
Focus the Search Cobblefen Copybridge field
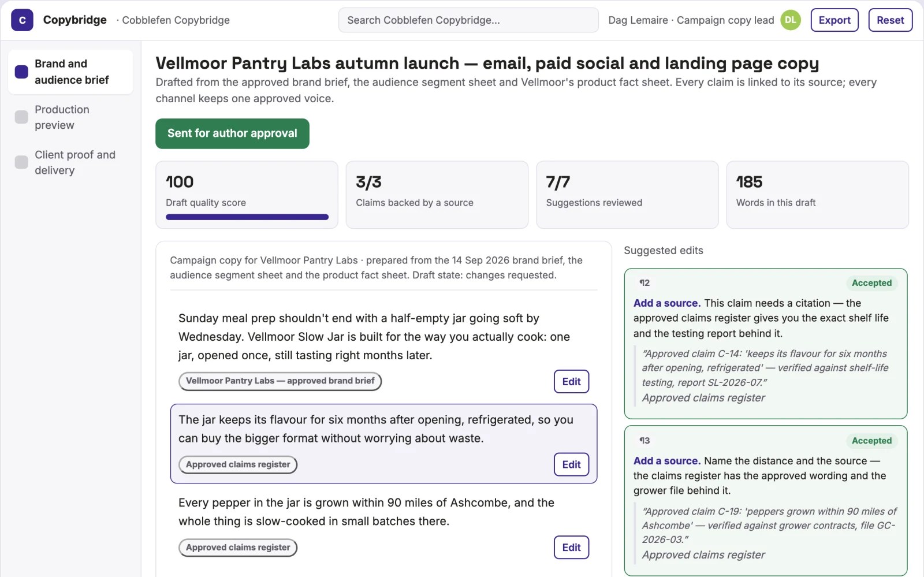468,20
